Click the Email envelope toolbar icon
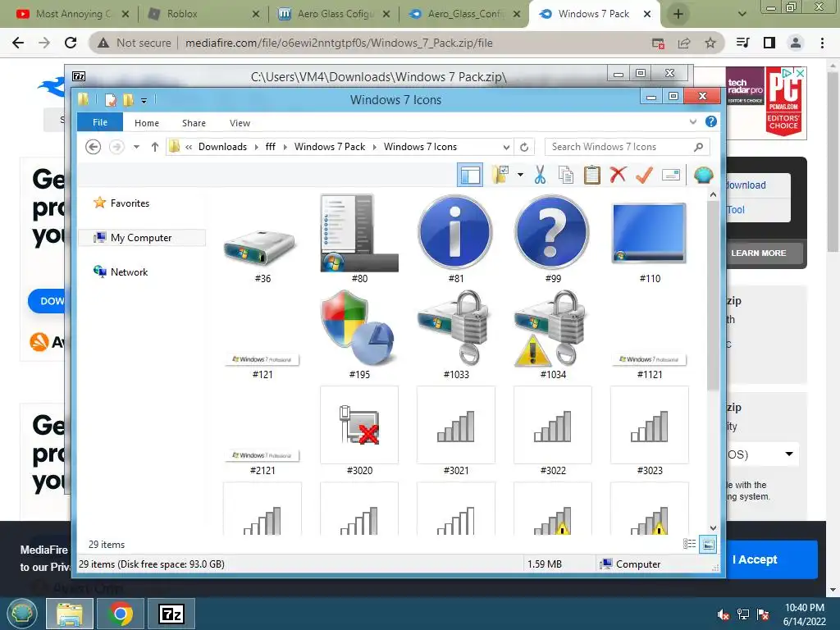 (671, 175)
